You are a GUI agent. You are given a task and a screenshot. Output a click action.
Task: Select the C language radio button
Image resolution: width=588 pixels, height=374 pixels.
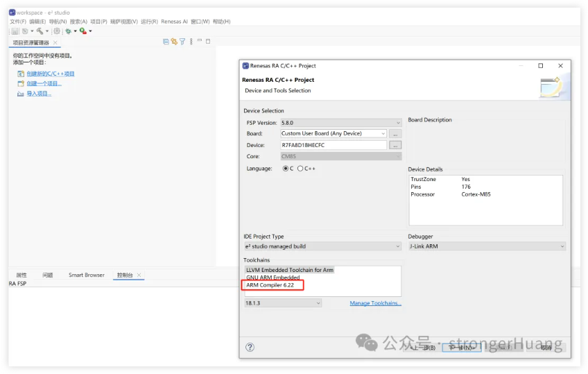pyautogui.click(x=286, y=169)
